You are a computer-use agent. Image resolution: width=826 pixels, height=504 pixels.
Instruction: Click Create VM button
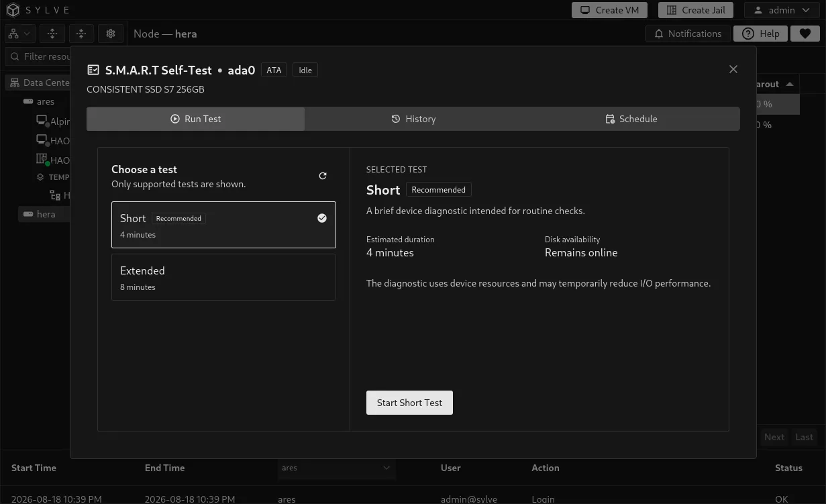click(609, 10)
